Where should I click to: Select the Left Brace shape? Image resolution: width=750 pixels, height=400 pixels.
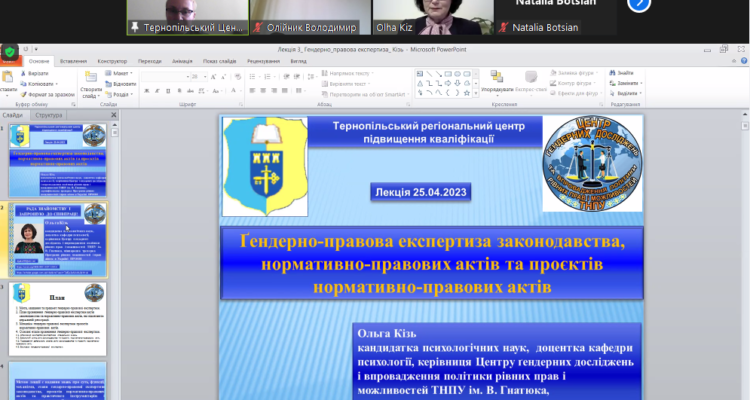448,93
